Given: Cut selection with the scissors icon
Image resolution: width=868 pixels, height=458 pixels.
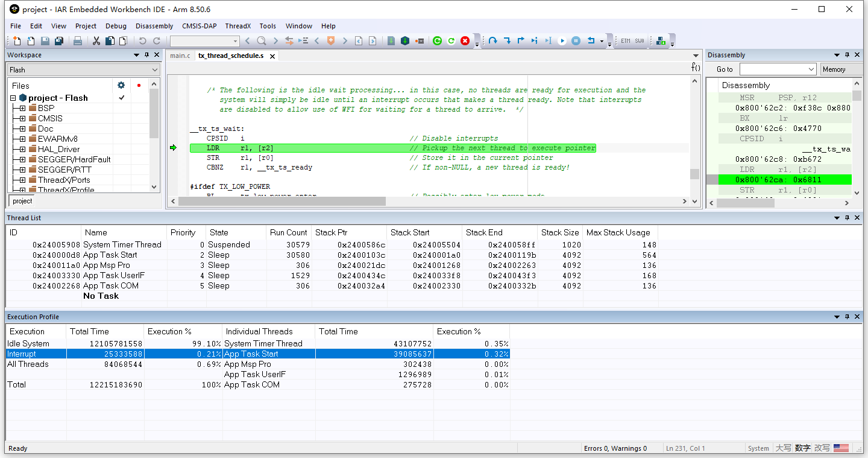Looking at the screenshot, I should tap(96, 41).
